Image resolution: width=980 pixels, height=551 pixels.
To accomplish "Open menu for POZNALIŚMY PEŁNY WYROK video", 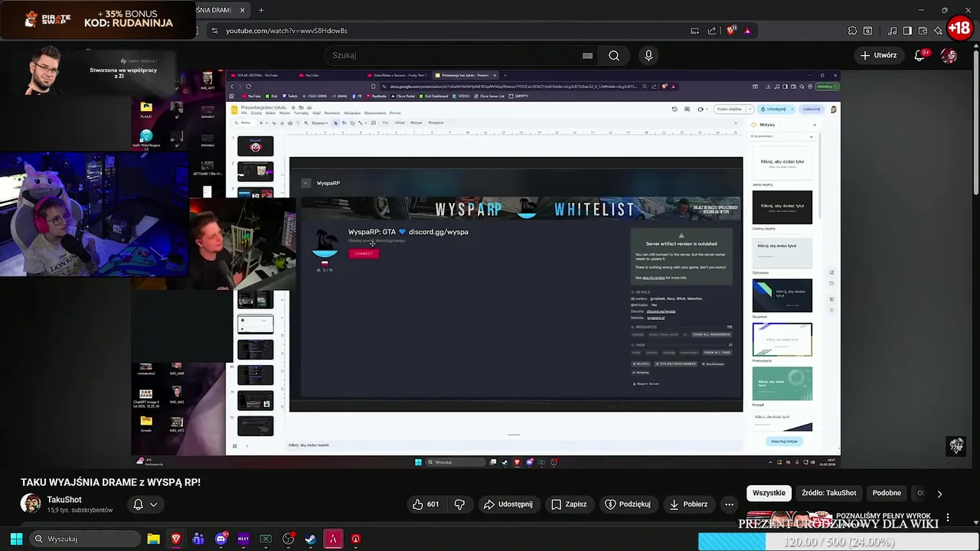I will pyautogui.click(x=948, y=517).
